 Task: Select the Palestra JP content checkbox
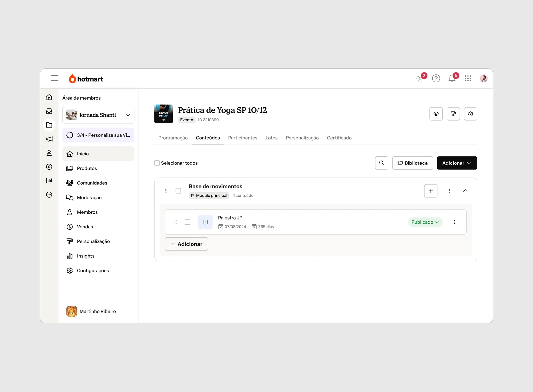click(x=188, y=222)
